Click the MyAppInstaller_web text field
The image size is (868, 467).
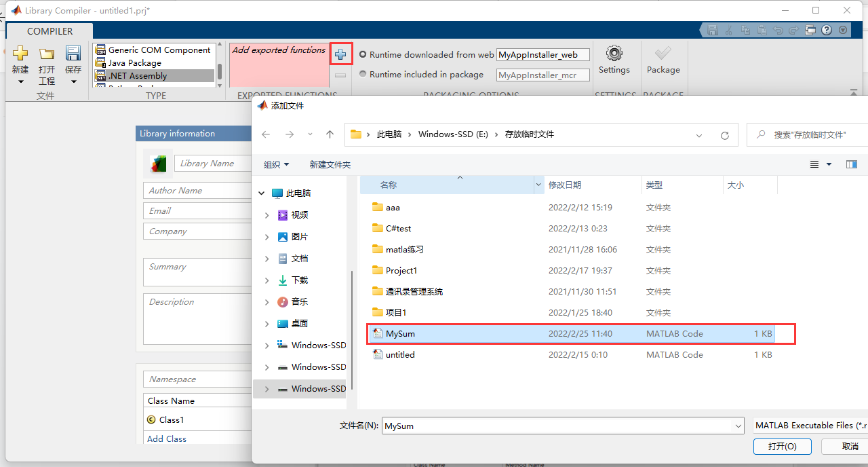543,55
